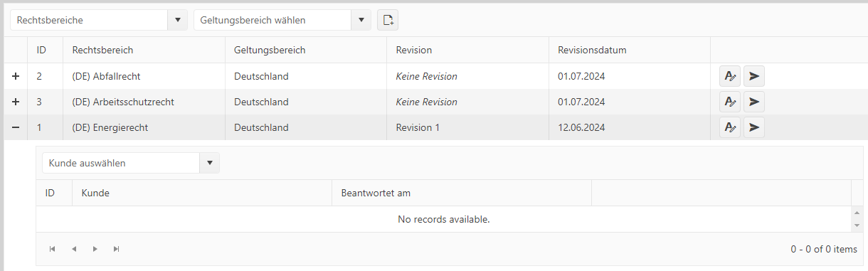Edit the Abfallrecht row with pencil icon
This screenshot has height=271, width=868.
[x=730, y=76]
